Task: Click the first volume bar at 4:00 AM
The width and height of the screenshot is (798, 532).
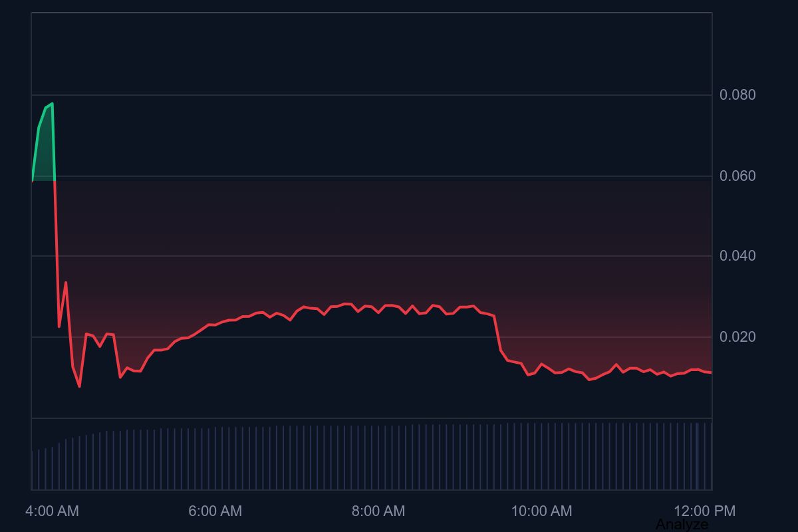Action: click(32, 470)
